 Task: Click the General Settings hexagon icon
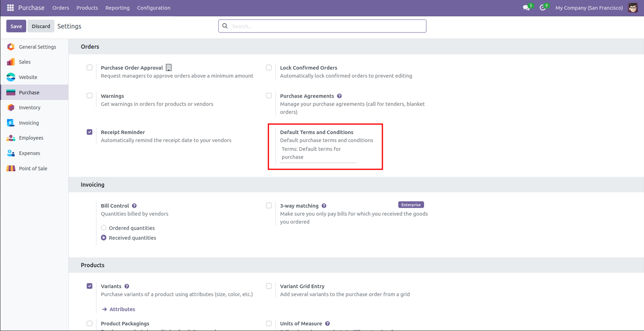[x=11, y=47]
